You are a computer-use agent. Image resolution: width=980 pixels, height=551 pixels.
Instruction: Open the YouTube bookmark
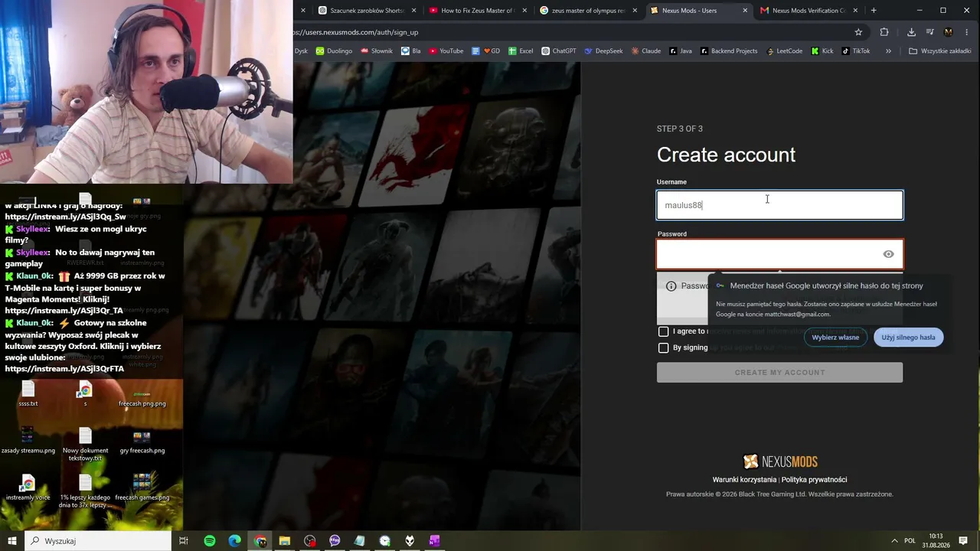(x=446, y=51)
